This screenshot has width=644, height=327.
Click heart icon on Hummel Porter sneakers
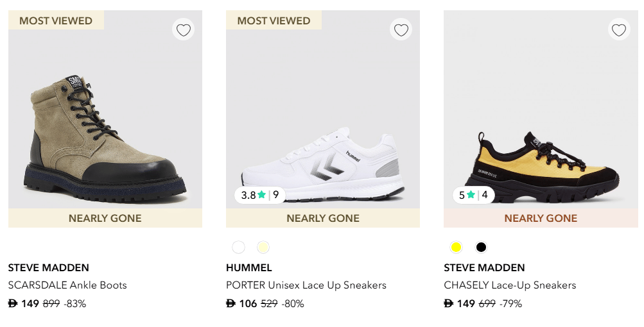tap(401, 30)
